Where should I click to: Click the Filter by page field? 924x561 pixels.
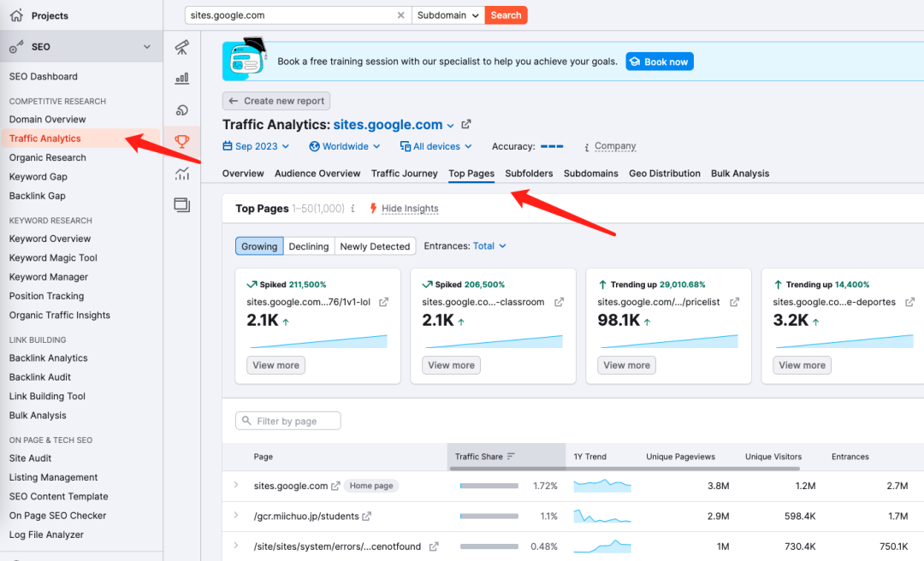pos(288,421)
